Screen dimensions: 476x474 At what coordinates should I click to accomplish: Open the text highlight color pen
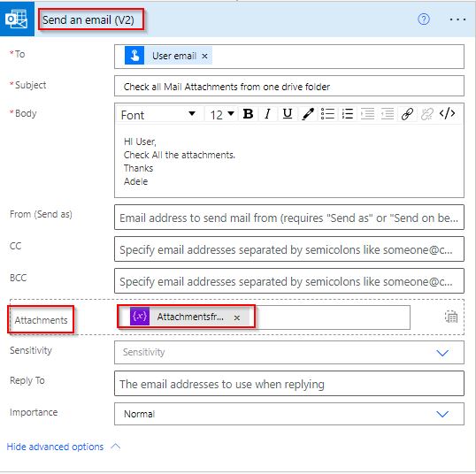308,114
